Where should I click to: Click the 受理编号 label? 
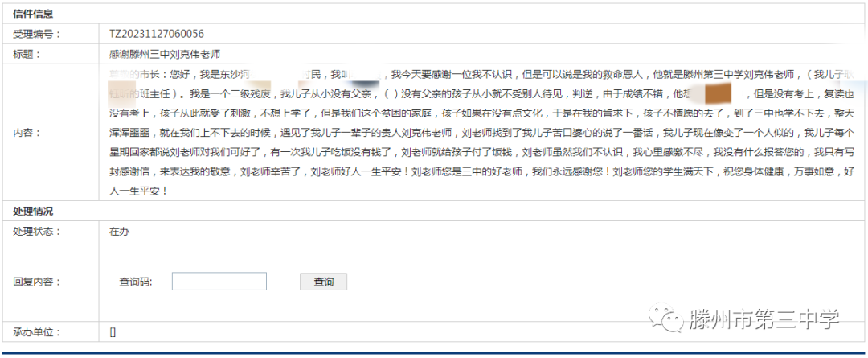pyautogui.click(x=36, y=34)
